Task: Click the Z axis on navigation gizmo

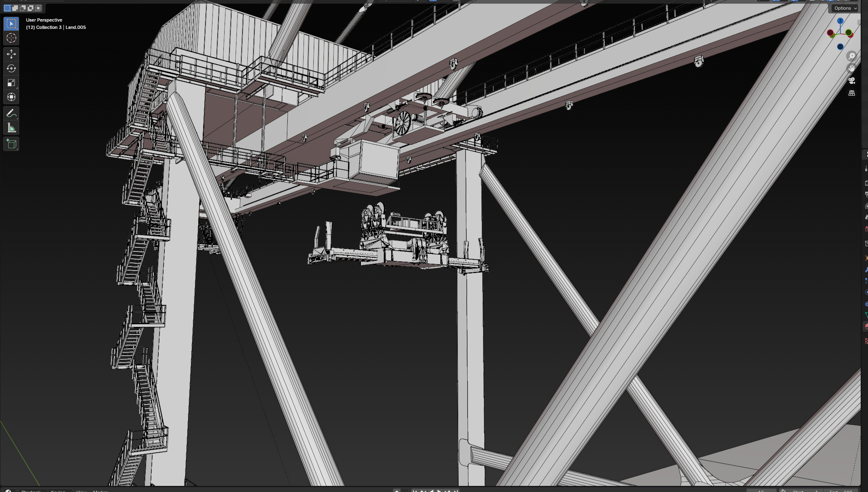Action: pyautogui.click(x=840, y=21)
